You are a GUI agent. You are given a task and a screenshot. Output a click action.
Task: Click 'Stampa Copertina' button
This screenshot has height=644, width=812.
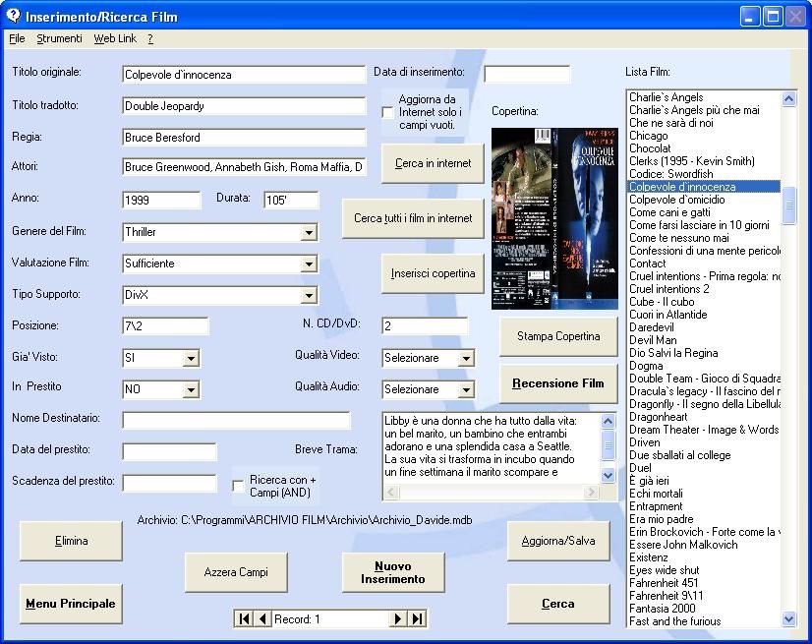tap(558, 336)
